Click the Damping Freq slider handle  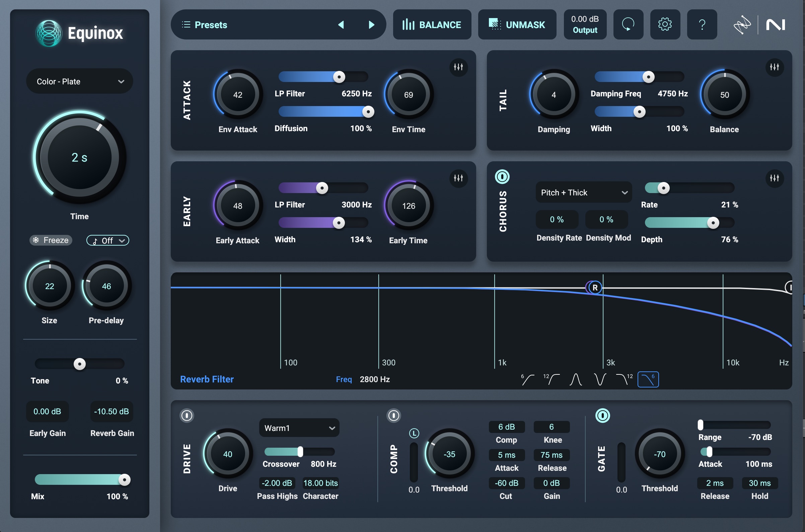pyautogui.click(x=649, y=77)
